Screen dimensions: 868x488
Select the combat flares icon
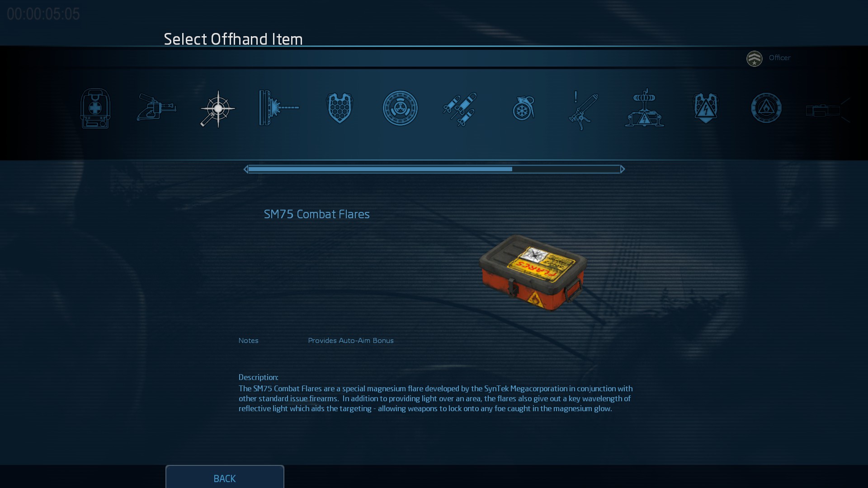(x=217, y=109)
